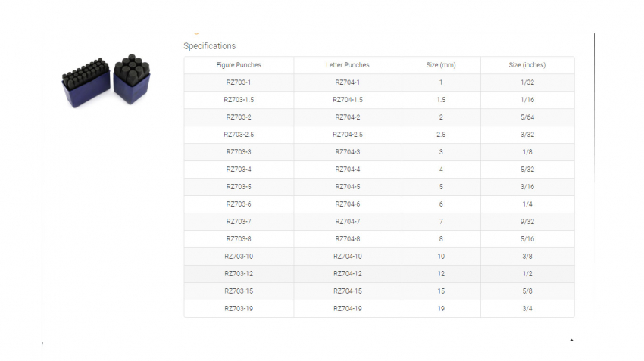Click the RZ703-5 table cell
The height and width of the screenshot is (361, 644).
click(x=238, y=187)
